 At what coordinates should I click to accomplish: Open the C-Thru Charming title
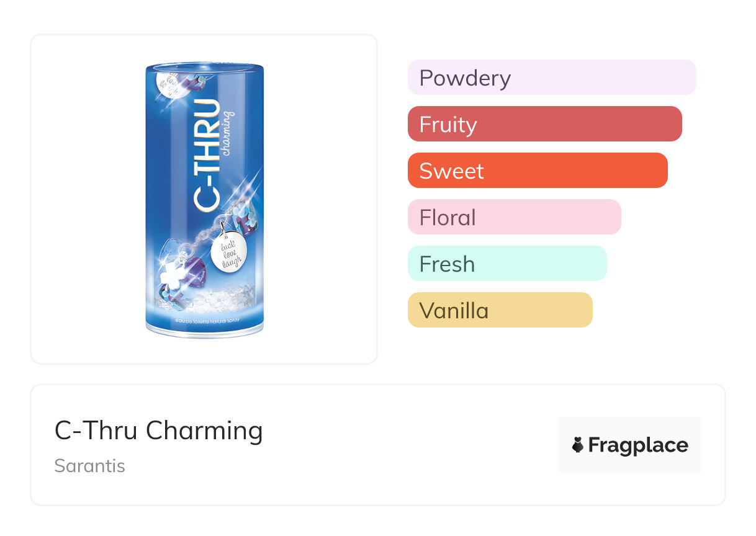[159, 431]
